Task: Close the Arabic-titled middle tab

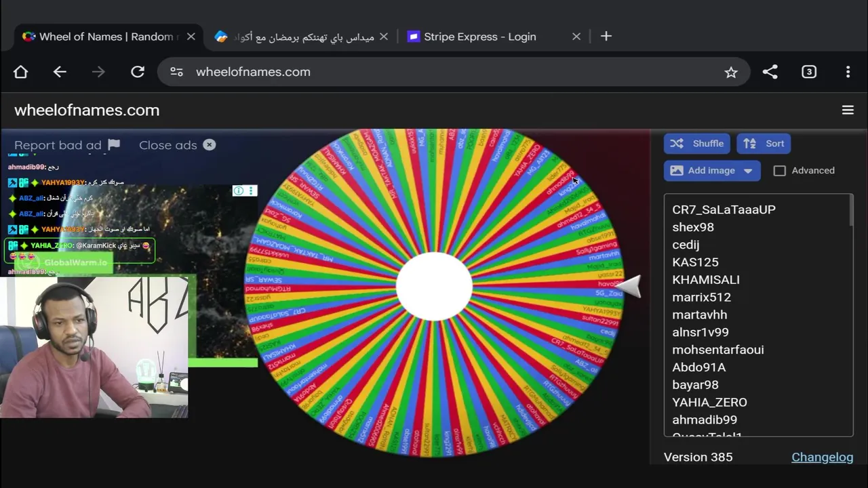Action: point(384,37)
